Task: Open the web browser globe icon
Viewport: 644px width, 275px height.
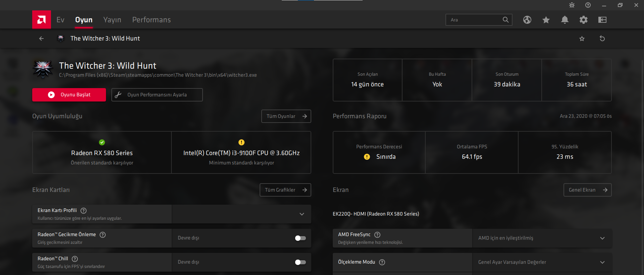Action: click(x=527, y=20)
